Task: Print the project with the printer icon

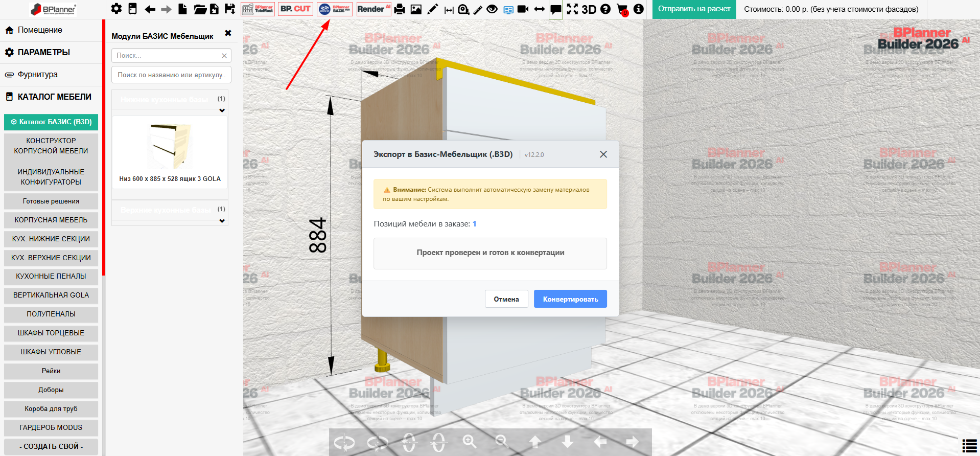Action: (x=400, y=9)
